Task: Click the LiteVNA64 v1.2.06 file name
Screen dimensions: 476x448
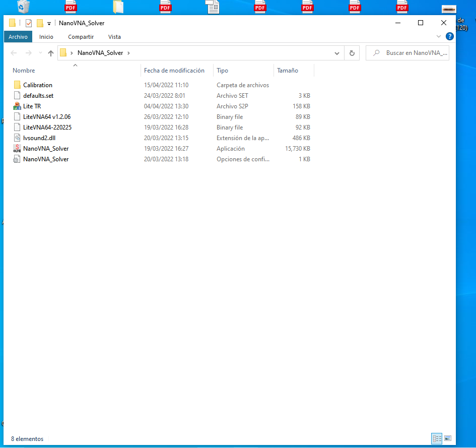Action: pyautogui.click(x=47, y=117)
